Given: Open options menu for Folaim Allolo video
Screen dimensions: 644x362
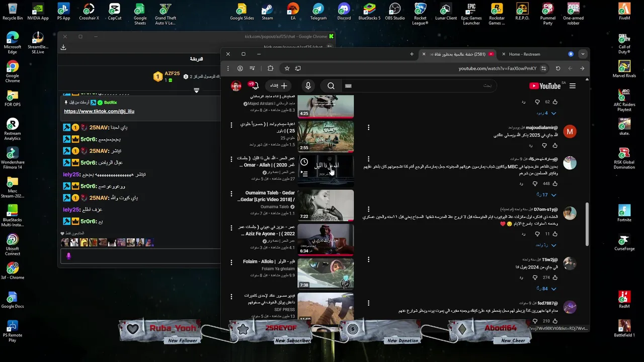Looking at the screenshot, I should [231, 262].
